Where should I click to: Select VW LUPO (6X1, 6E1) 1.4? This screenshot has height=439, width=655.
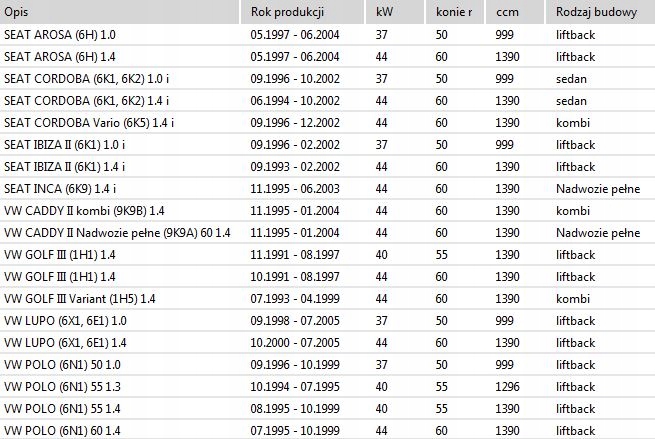[328, 343]
